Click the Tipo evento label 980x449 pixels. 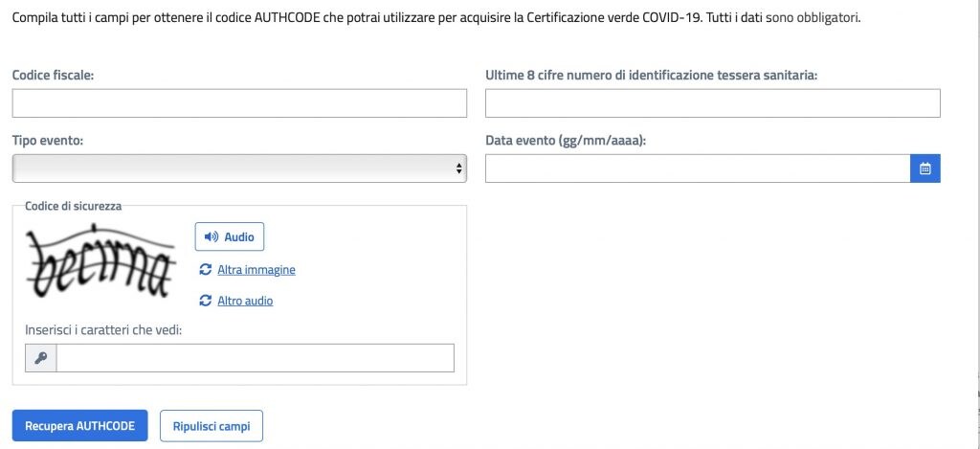pyautogui.click(x=48, y=141)
